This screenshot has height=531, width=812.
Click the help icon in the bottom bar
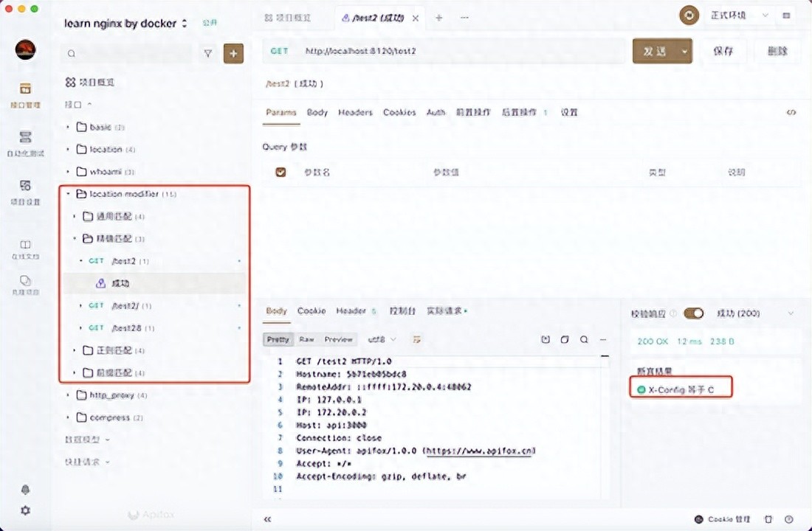pos(788,519)
